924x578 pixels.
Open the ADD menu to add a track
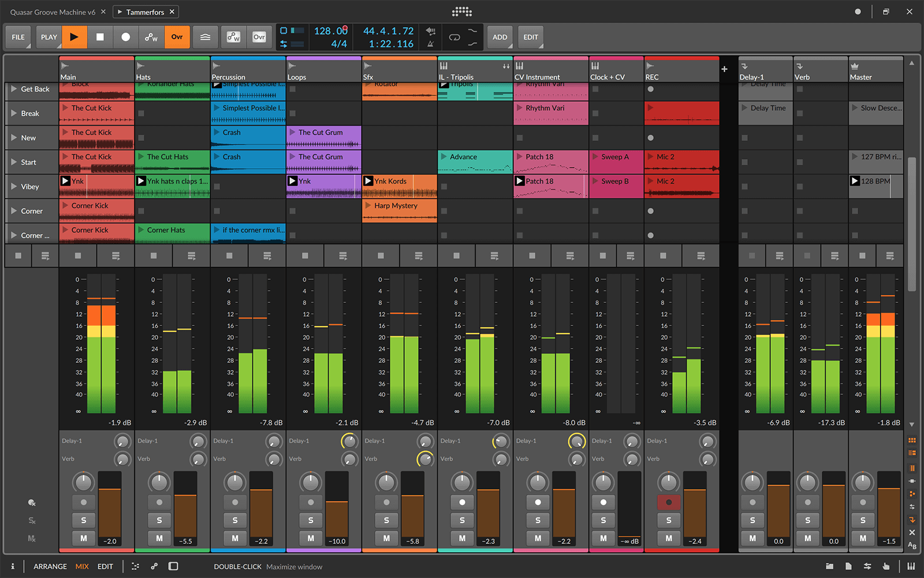500,36
